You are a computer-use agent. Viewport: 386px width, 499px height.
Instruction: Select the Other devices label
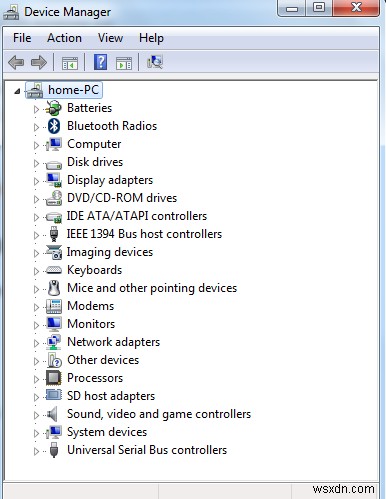pyautogui.click(x=103, y=360)
